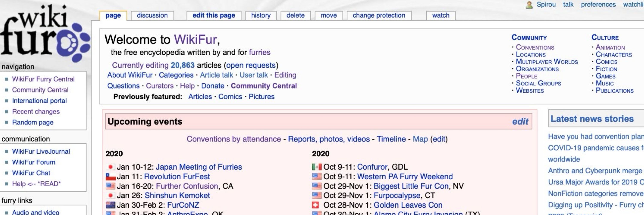This screenshot has width=644, height=215.
Task: Open WikiFur Forum link
Action: point(33,162)
